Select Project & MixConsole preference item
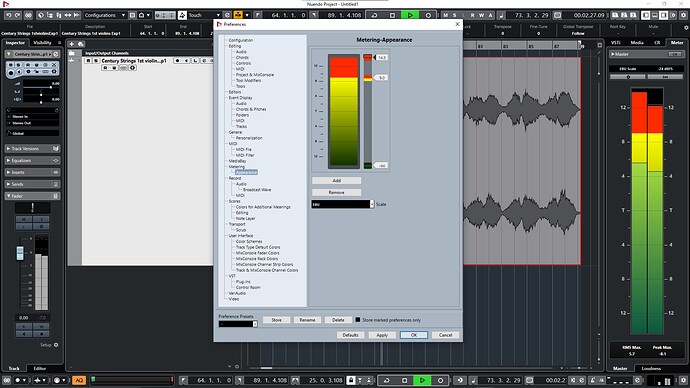The width and height of the screenshot is (690, 388). coord(255,75)
